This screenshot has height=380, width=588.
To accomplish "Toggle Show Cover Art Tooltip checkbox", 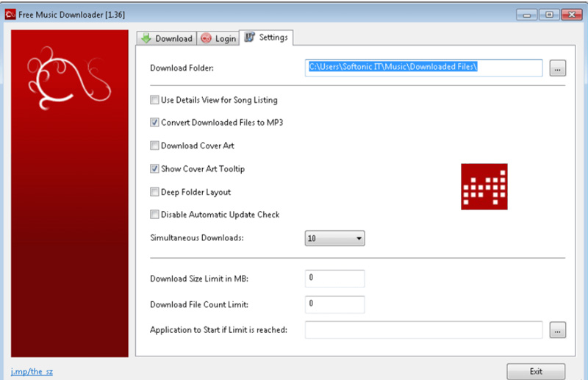I will click(x=154, y=169).
